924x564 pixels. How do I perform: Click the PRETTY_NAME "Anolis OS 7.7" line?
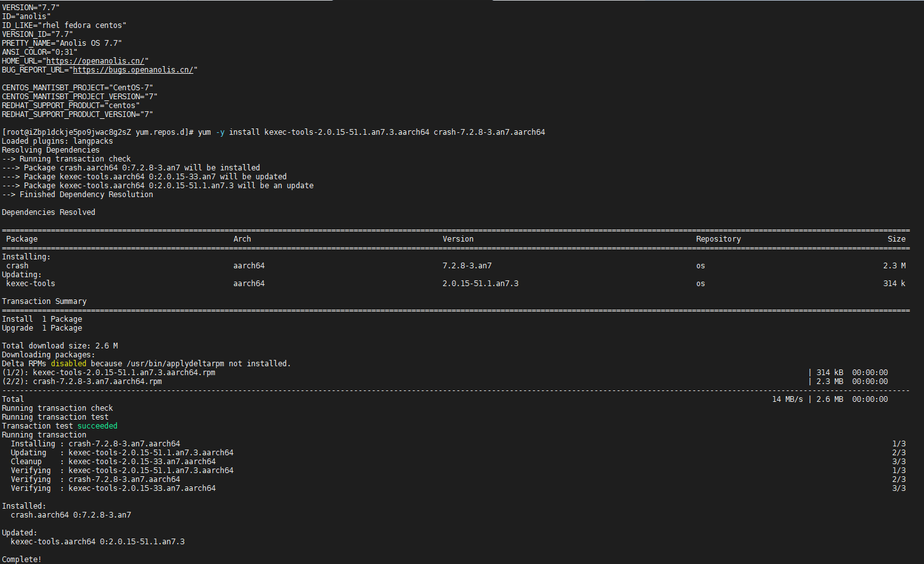[x=62, y=43]
